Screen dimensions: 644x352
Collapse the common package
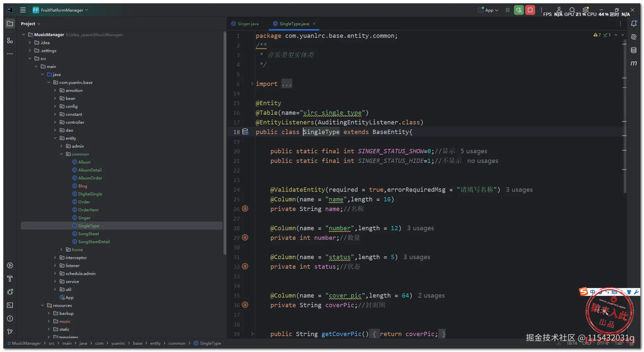click(x=61, y=154)
